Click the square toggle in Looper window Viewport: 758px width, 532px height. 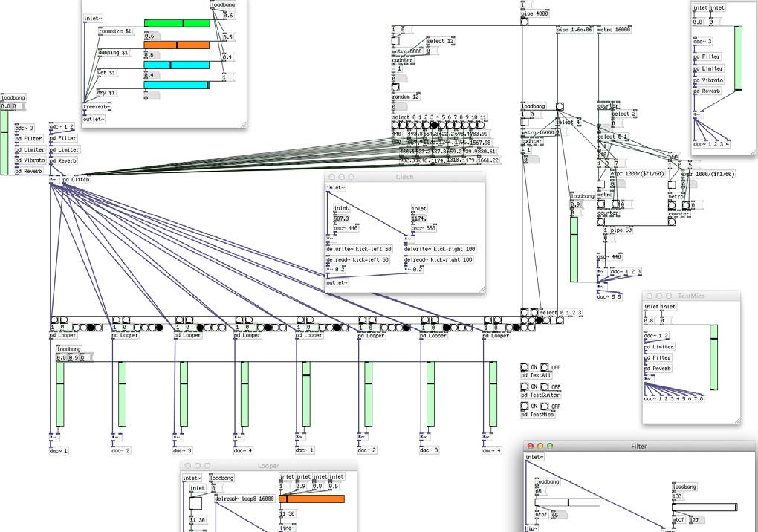pyautogui.click(x=196, y=503)
